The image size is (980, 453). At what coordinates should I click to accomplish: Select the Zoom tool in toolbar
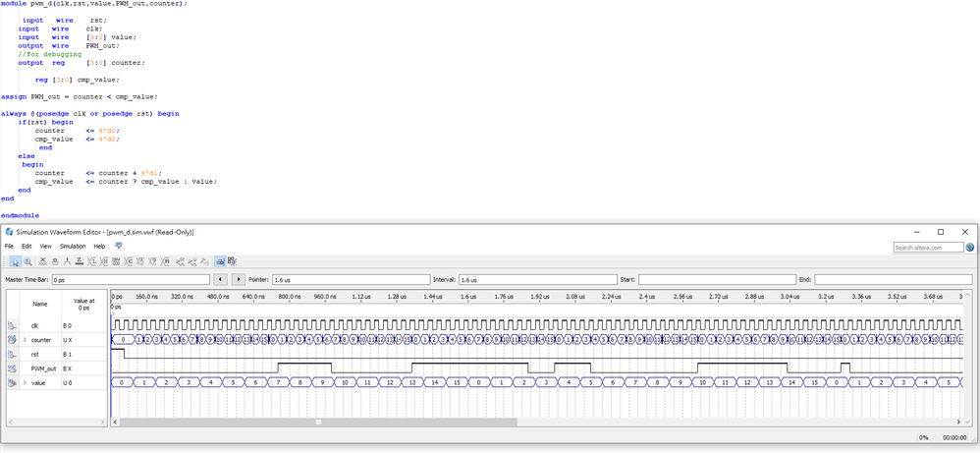[27, 261]
